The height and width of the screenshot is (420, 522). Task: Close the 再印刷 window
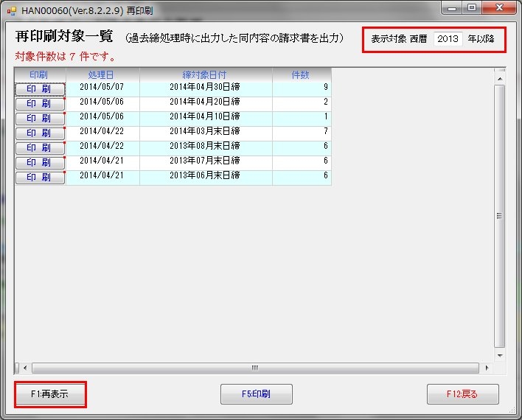tap(499, 8)
